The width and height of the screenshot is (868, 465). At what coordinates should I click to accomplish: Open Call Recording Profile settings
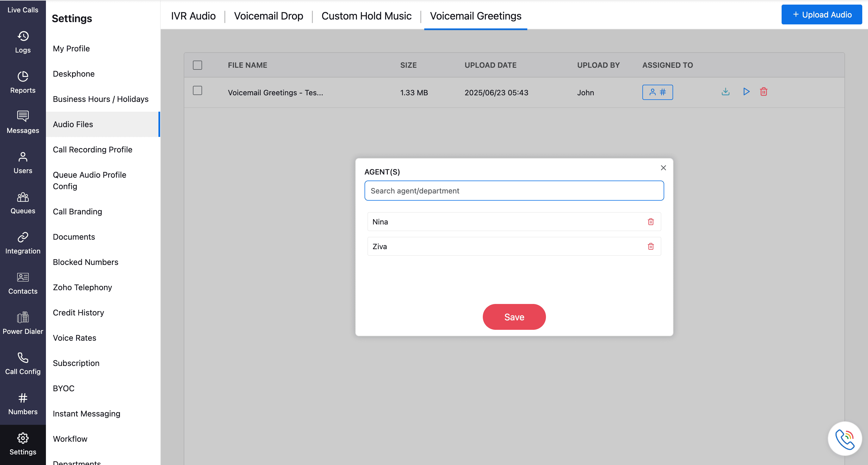click(x=92, y=149)
